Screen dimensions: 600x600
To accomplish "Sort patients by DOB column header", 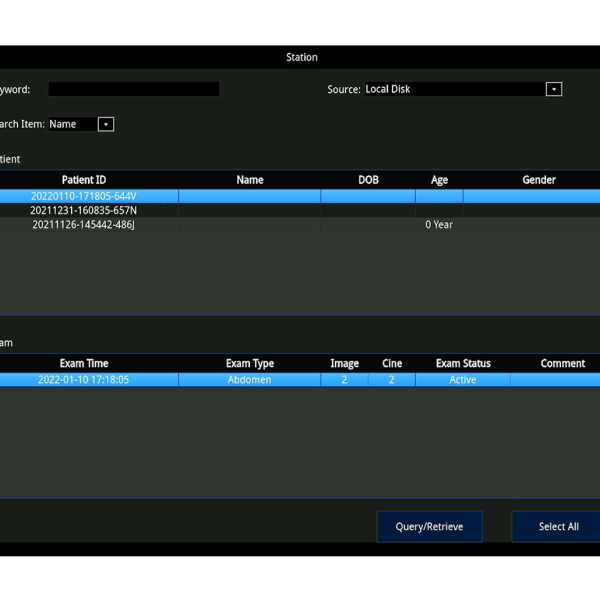I will [x=368, y=180].
